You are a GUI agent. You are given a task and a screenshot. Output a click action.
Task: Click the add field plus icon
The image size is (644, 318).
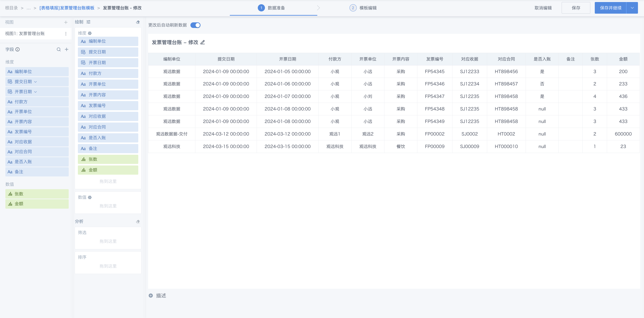[x=66, y=49]
